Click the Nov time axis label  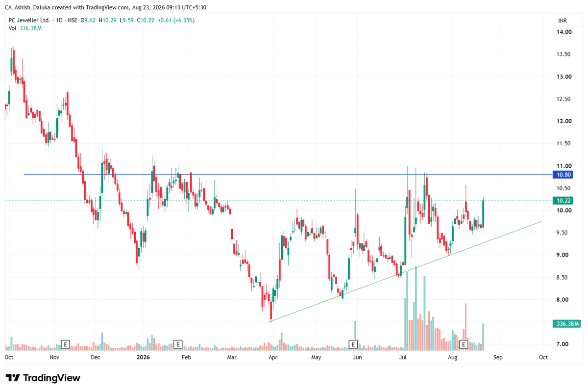pos(55,358)
